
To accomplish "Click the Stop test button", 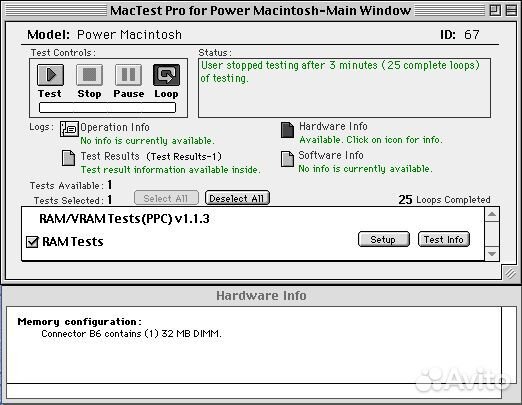I will [89, 75].
